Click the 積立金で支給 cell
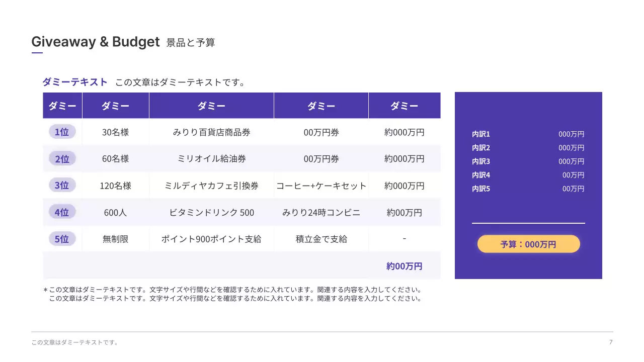Image resolution: width=644 pixels, height=362 pixels. click(x=321, y=239)
